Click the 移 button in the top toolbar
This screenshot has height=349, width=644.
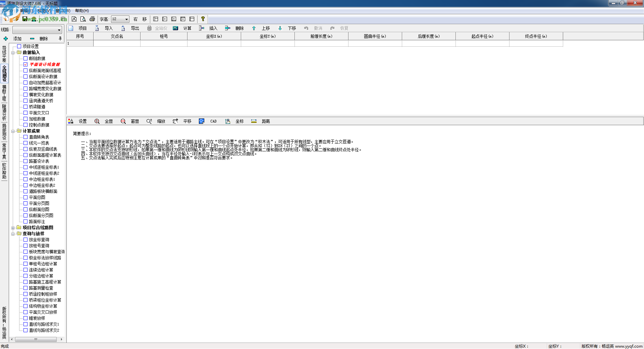(x=145, y=19)
